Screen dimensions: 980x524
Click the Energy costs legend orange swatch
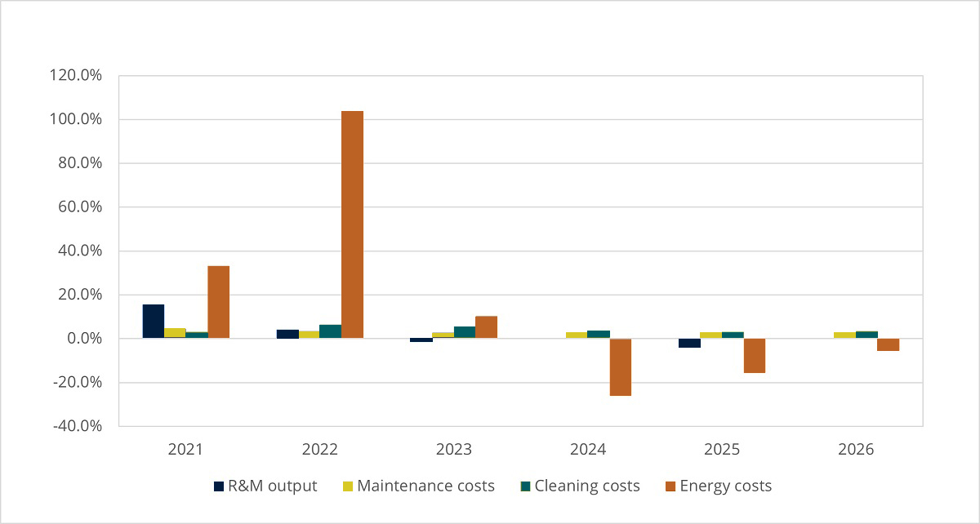(670, 486)
